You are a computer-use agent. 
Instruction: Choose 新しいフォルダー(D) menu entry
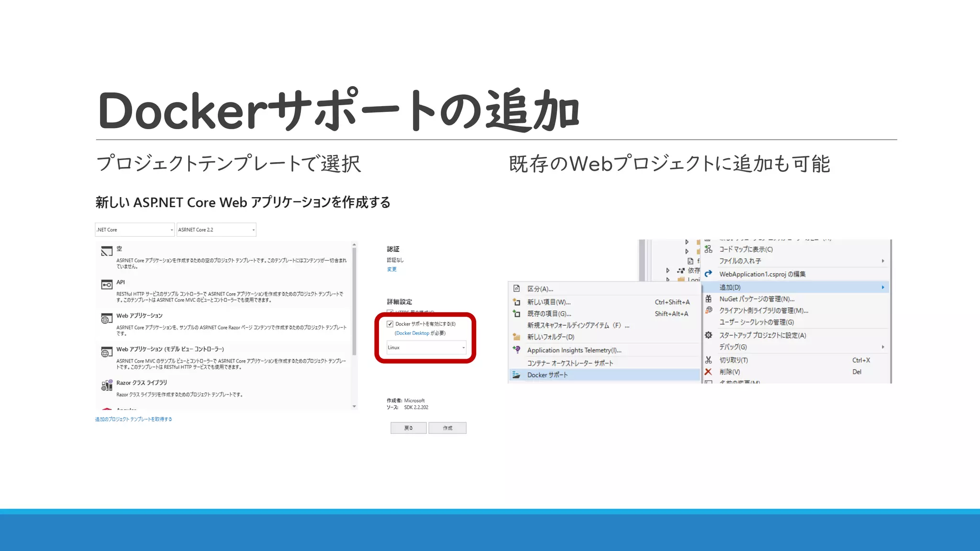(x=604, y=337)
